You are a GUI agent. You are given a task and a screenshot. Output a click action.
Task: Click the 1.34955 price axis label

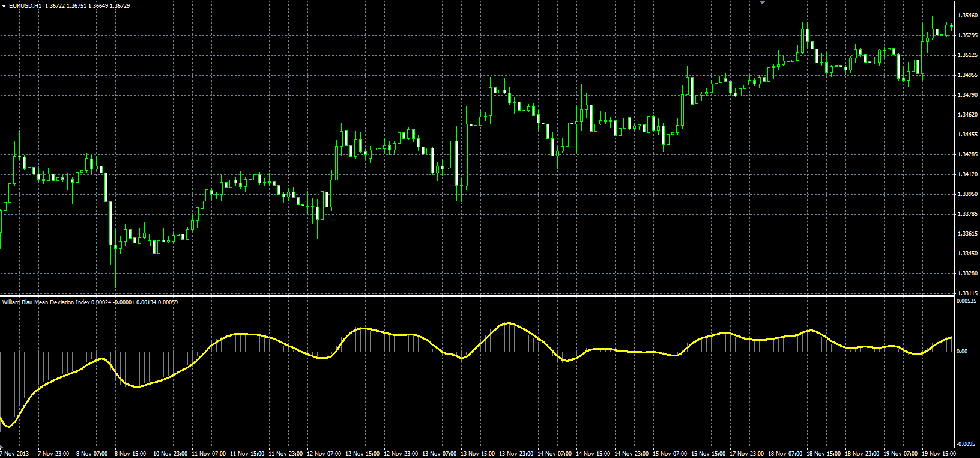tap(967, 75)
